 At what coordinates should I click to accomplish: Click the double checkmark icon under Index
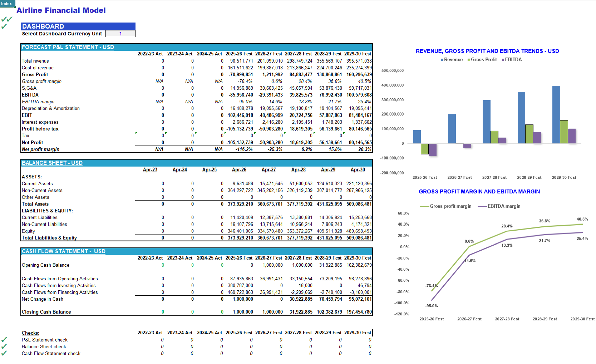pos(6,19)
